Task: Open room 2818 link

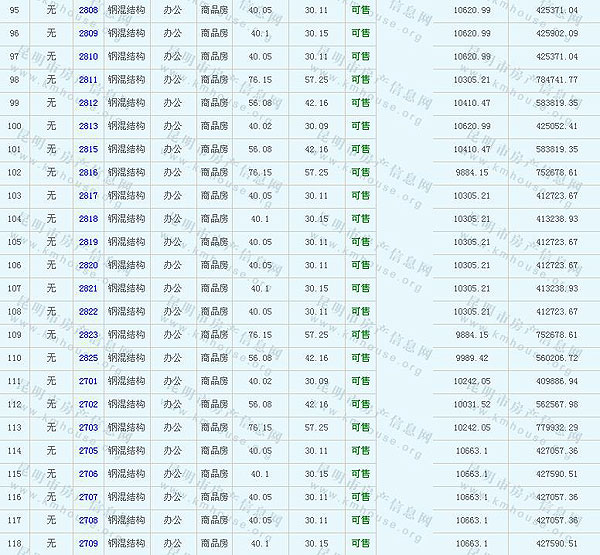Action: 88,219
